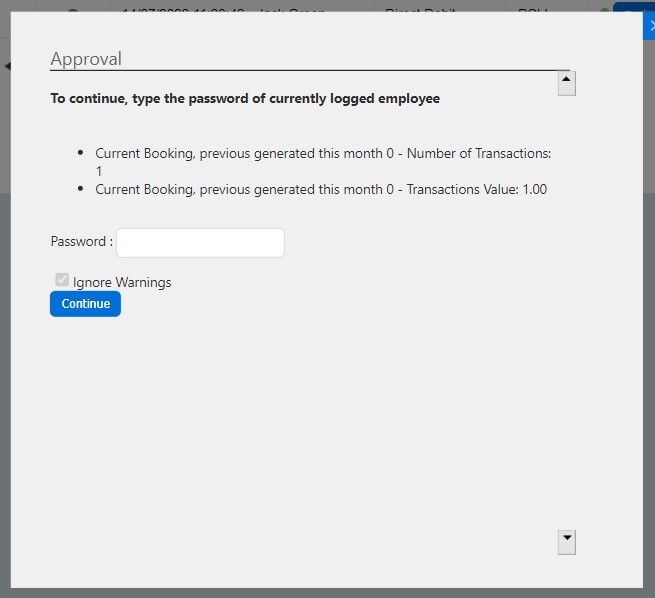Click the scroll down arrow in the Approval dialog
The height and width of the screenshot is (598, 655).
pos(566,541)
